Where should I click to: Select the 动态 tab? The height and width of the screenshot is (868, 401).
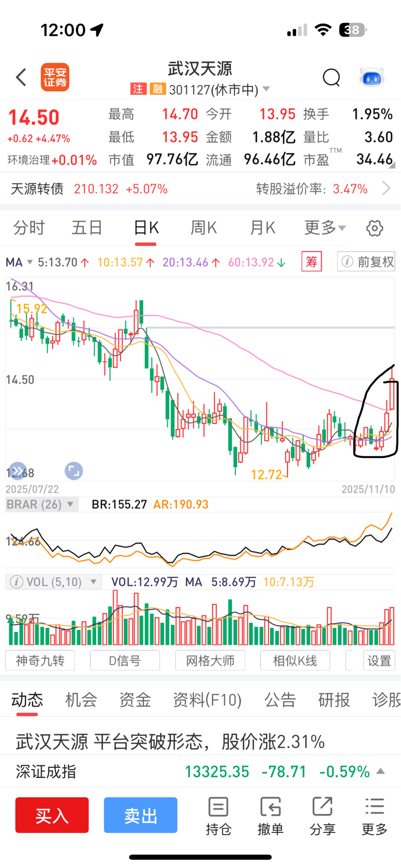[27, 700]
